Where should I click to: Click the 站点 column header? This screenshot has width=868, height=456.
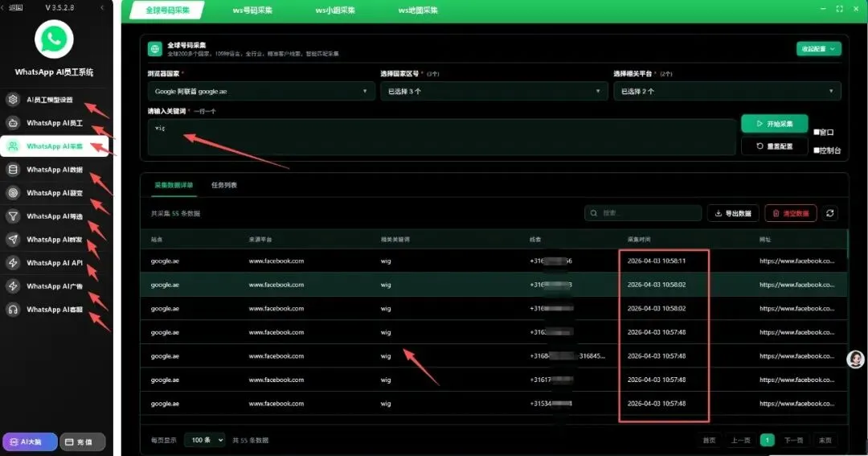coord(157,240)
